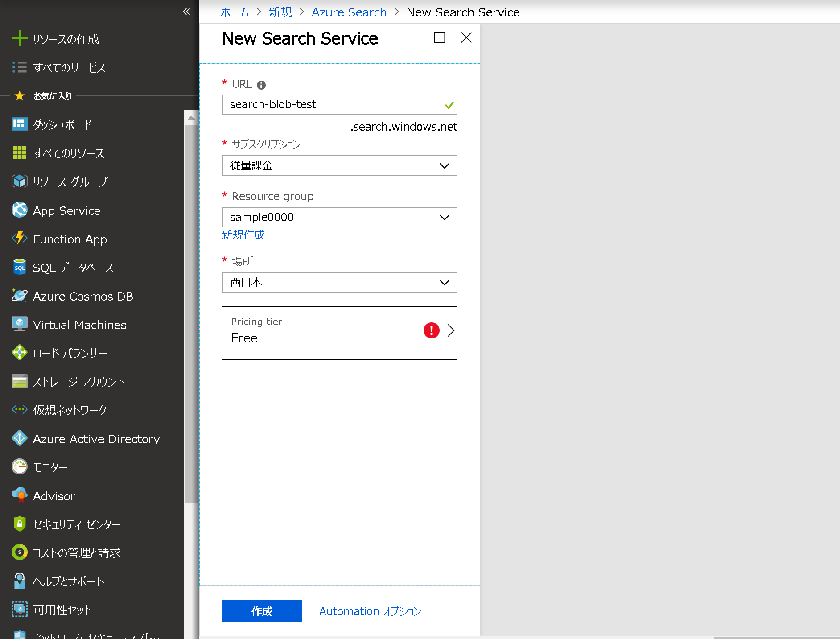Viewport: 840px width, 639px height.
Task: Click the Resource Groups cube icon
Action: (19, 181)
